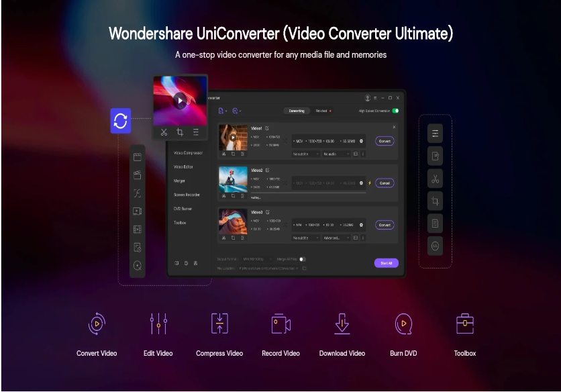
Task: Click the audio circle icon in right strip
Action: point(435,246)
